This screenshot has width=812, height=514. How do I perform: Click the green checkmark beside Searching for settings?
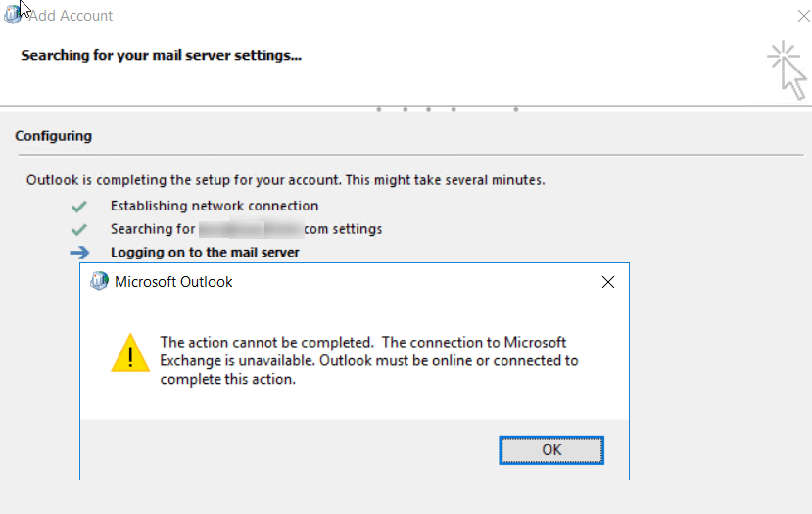click(79, 229)
